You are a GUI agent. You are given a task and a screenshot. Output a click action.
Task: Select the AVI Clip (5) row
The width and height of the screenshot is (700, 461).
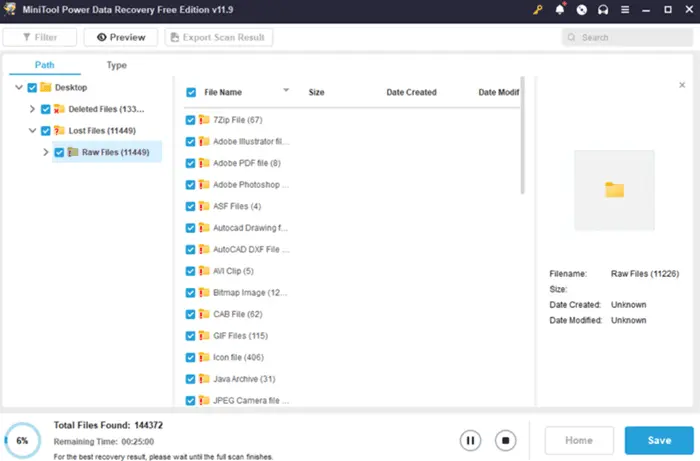(x=351, y=271)
